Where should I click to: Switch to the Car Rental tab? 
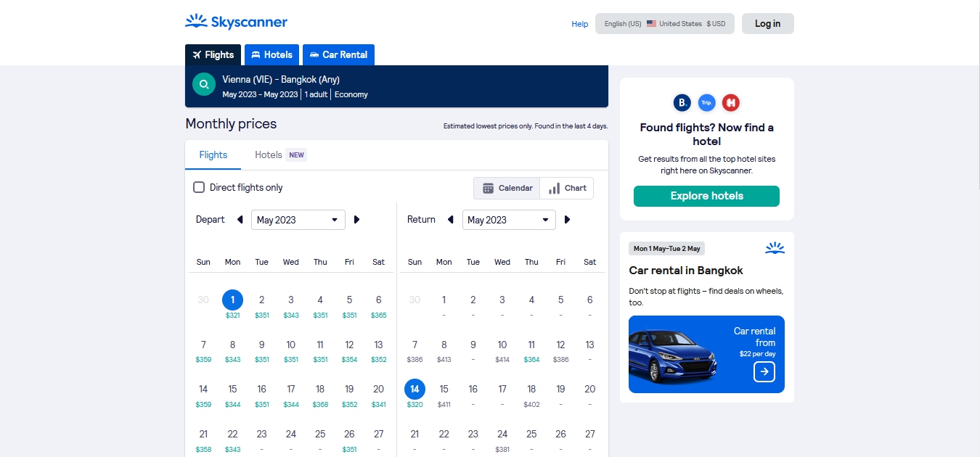coord(338,54)
